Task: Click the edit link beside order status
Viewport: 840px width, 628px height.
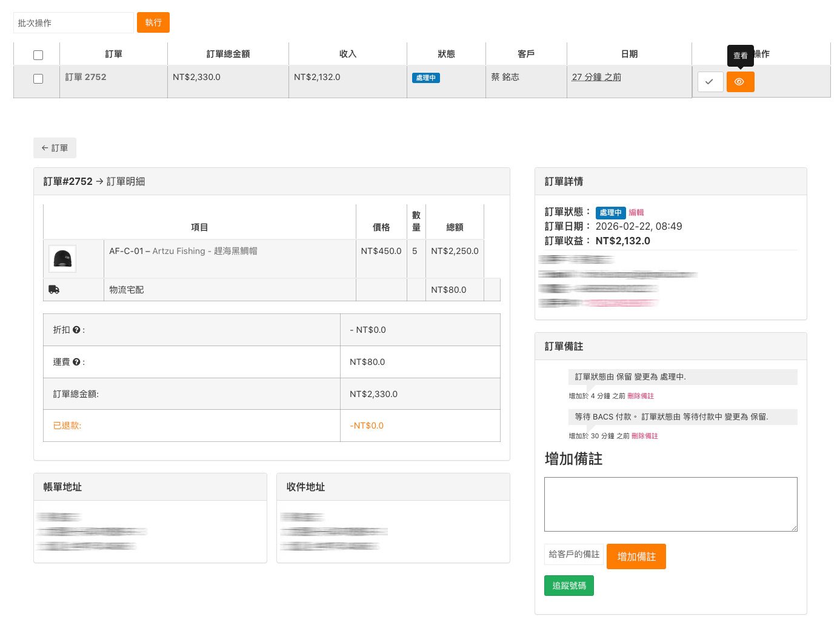Action: [636, 213]
